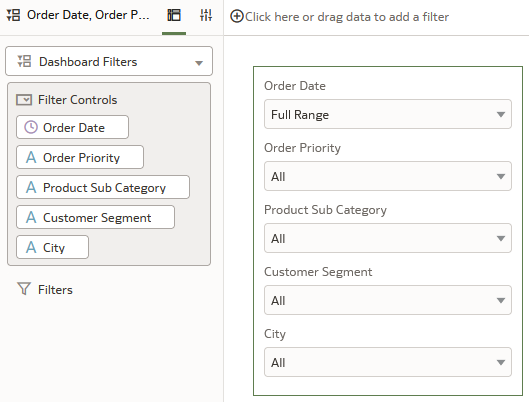Open the 'Order Date, Order P...' title
529x402 pixels.
point(88,15)
